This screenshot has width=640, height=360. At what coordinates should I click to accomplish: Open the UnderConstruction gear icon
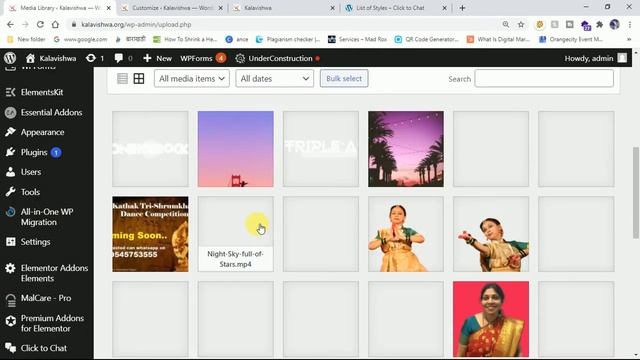click(x=240, y=58)
